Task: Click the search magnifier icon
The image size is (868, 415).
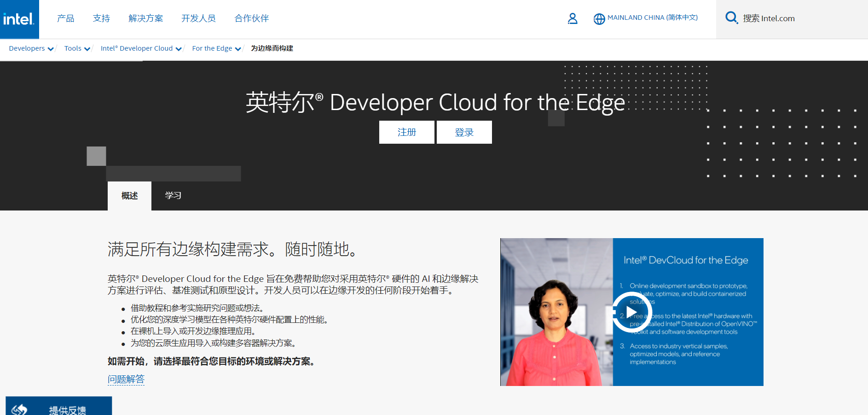Action: (731, 18)
